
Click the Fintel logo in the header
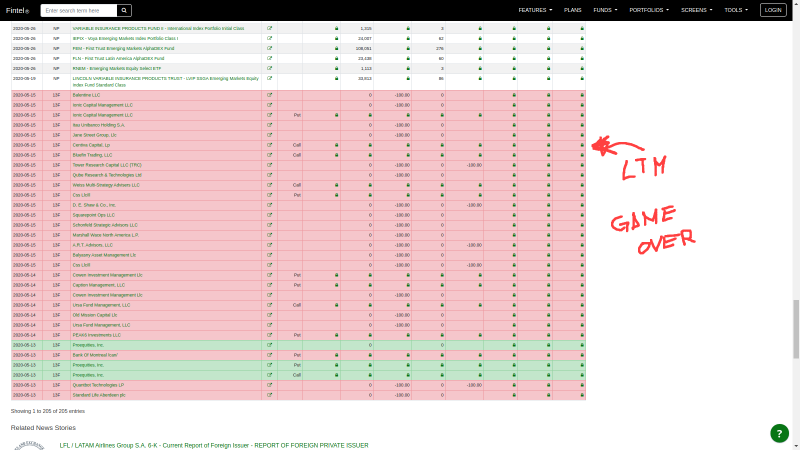[x=16, y=10]
